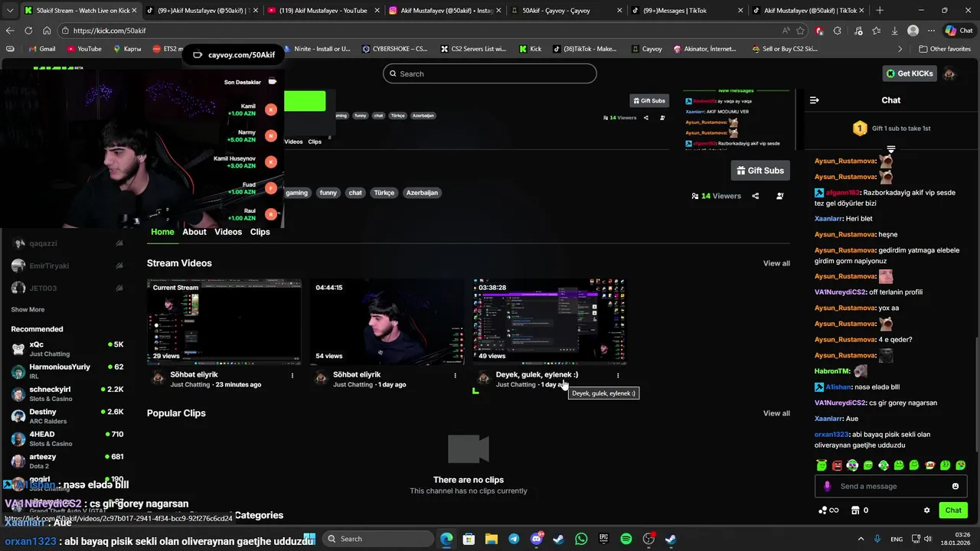980x551 pixels.
Task: Open the 03:38:28 video thumbnail
Action: point(550,321)
